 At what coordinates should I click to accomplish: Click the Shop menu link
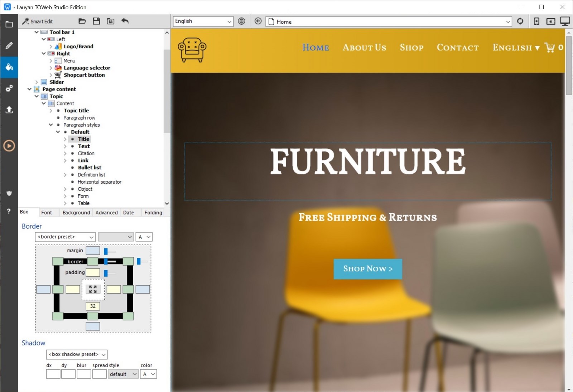(411, 47)
